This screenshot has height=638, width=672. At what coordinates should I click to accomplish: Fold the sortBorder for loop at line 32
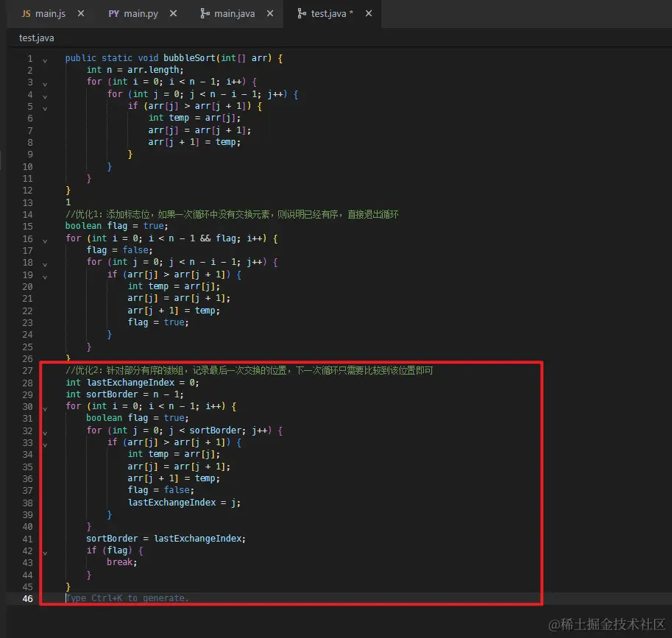coord(45,433)
